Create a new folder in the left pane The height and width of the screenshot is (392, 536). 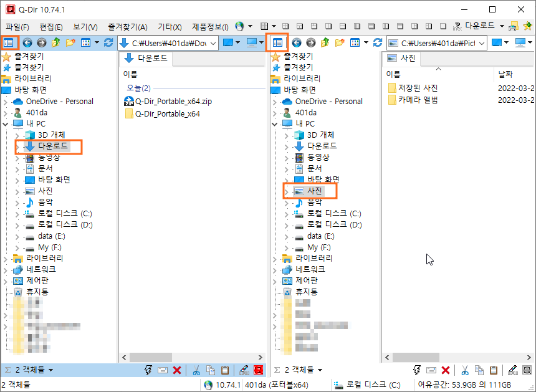pyautogui.click(x=70, y=43)
